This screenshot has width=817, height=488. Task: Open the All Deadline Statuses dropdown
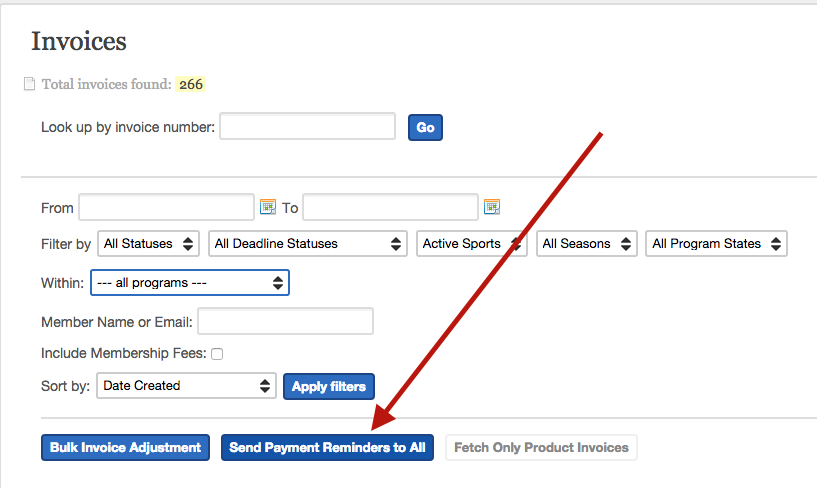[307, 244]
